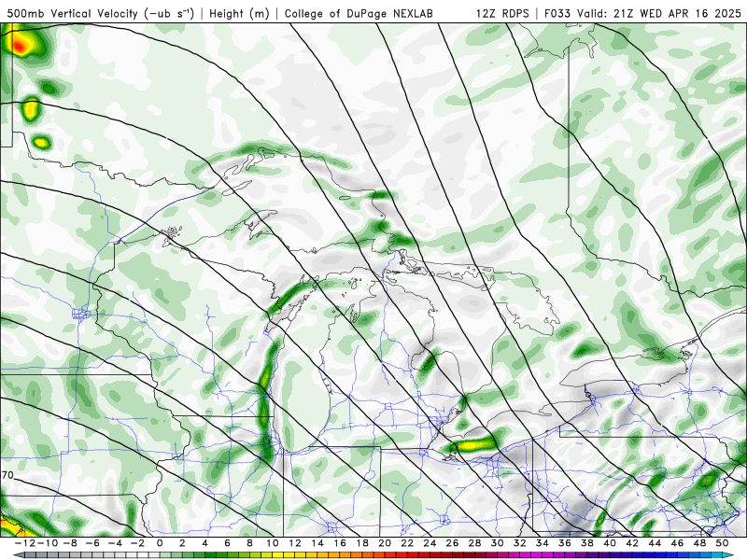Click the '8' color scale label
The width and height of the screenshot is (747, 560).
coord(249,543)
